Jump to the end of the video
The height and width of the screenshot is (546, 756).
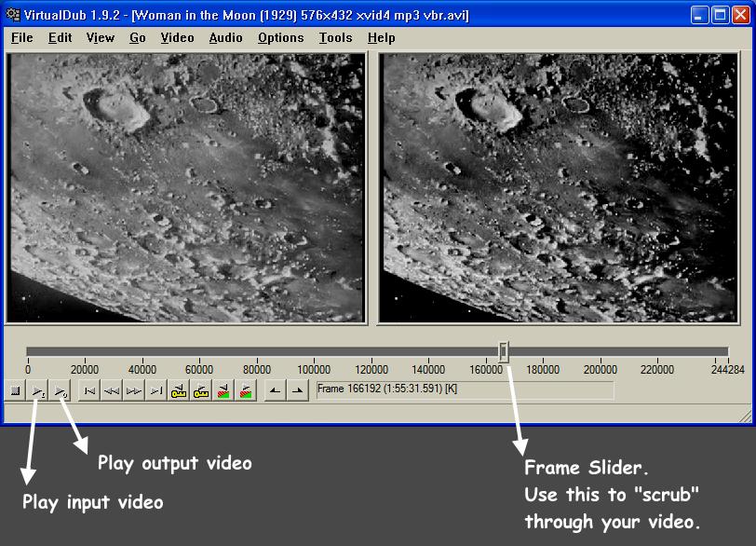[x=156, y=390]
